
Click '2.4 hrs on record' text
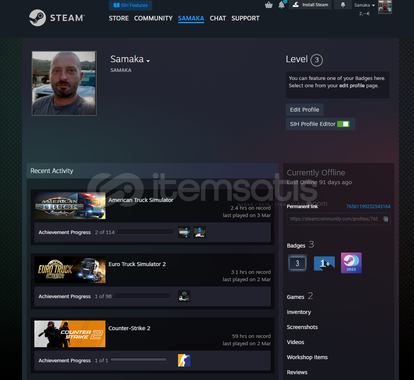click(250, 208)
